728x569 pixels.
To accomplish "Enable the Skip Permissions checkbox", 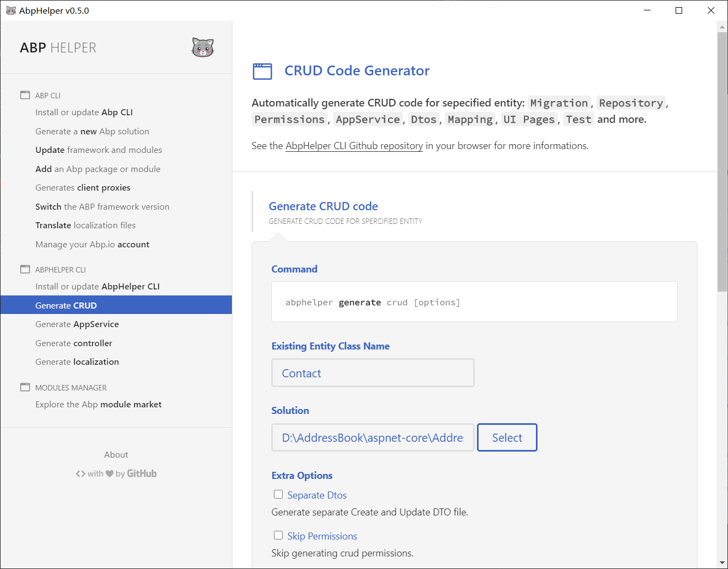I will [x=278, y=535].
